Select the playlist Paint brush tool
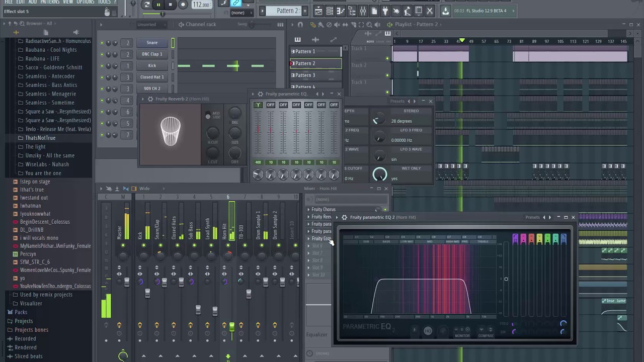This screenshot has width=644, height=362. 321,24
